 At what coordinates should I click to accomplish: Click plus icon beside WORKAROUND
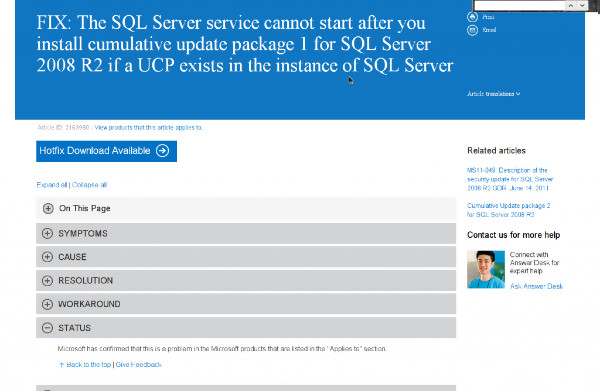tap(47, 304)
